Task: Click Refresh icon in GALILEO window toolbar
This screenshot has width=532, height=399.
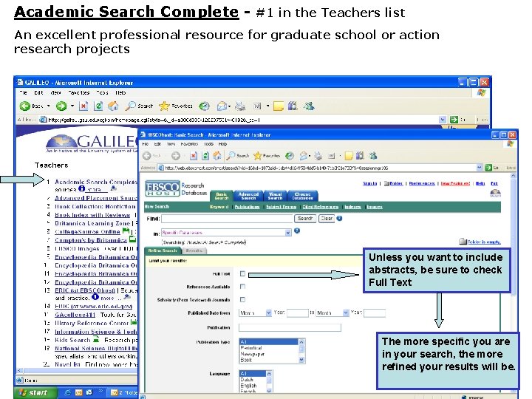Action: coord(98,106)
